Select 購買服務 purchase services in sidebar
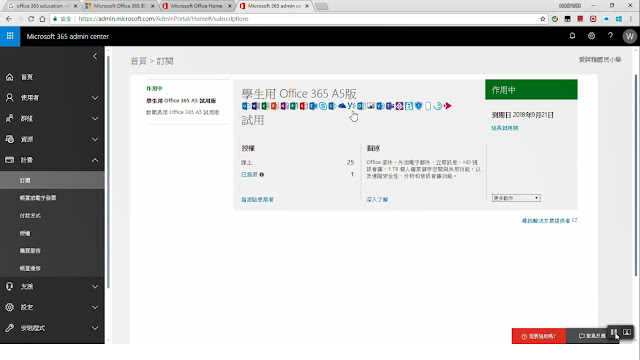 coord(30,251)
